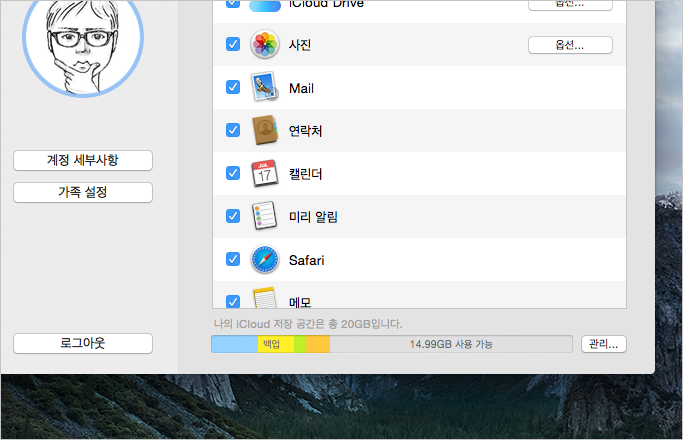Toggle the 연락처 checkbox
This screenshot has width=683, height=440.
point(233,130)
